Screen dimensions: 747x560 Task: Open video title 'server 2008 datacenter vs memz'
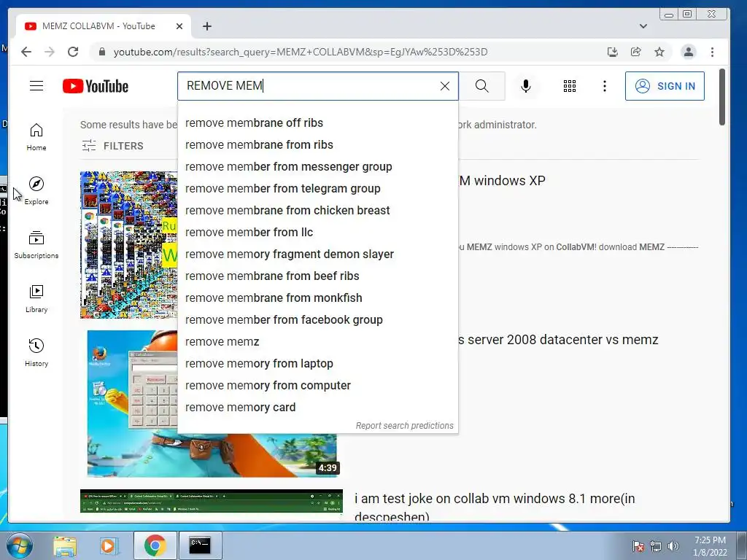click(558, 340)
